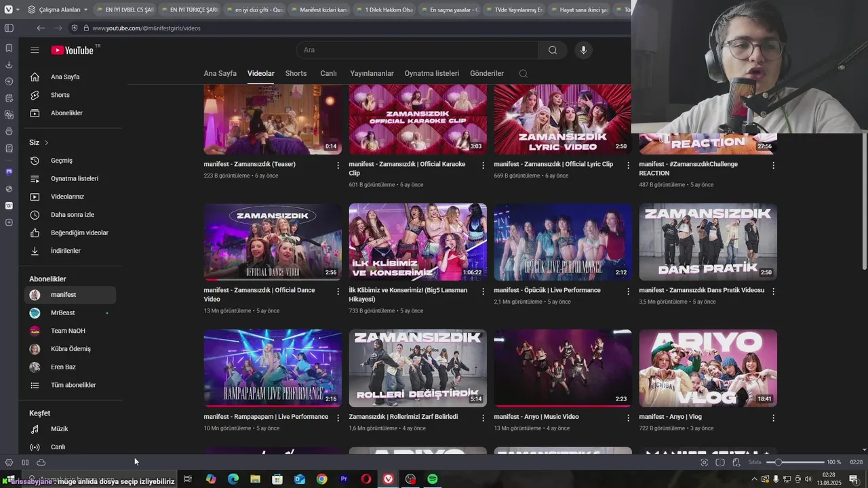The height and width of the screenshot is (488, 868).
Task: Go back to previous page
Action: point(41,28)
